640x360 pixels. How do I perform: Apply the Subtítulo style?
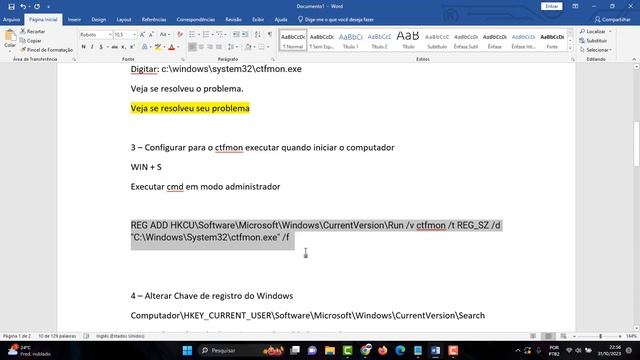(437, 40)
